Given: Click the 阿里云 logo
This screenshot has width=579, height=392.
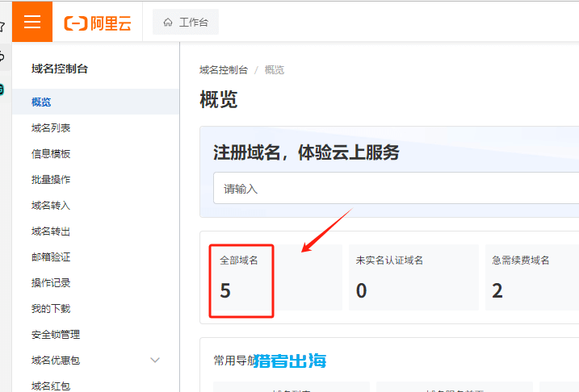Looking at the screenshot, I should pos(98,23).
